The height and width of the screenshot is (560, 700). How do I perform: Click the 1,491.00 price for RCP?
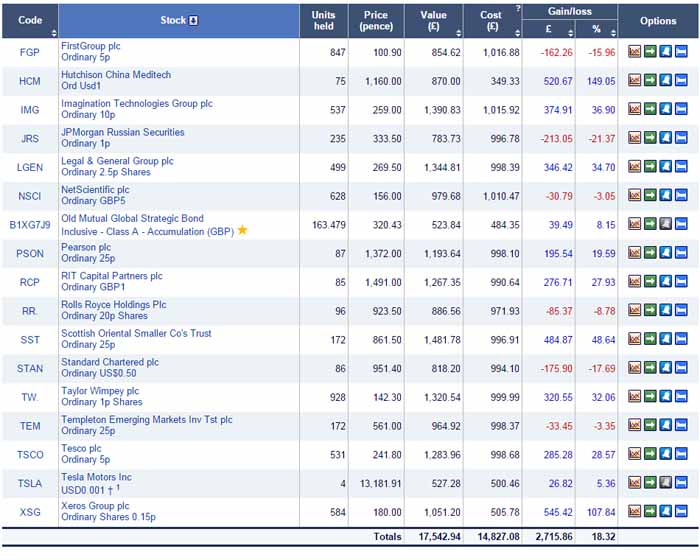pos(383,283)
